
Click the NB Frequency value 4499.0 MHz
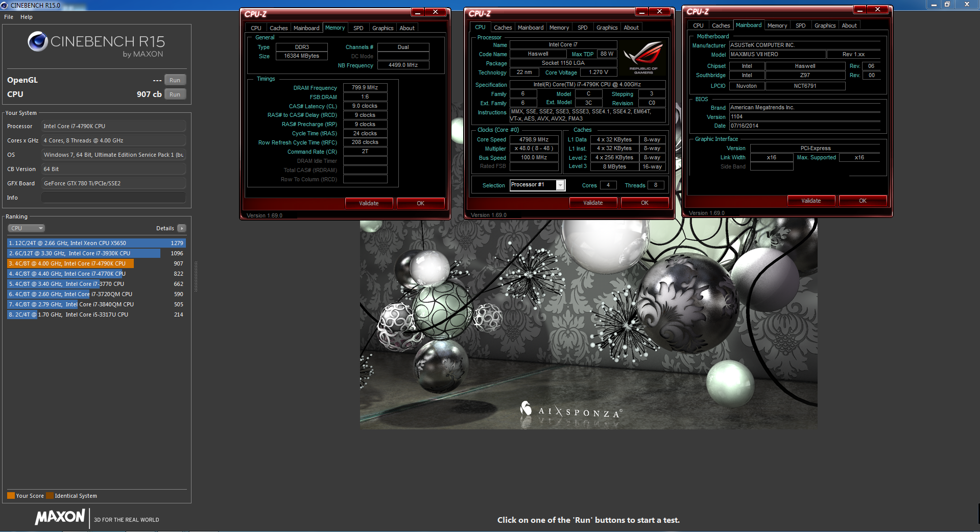(403, 65)
